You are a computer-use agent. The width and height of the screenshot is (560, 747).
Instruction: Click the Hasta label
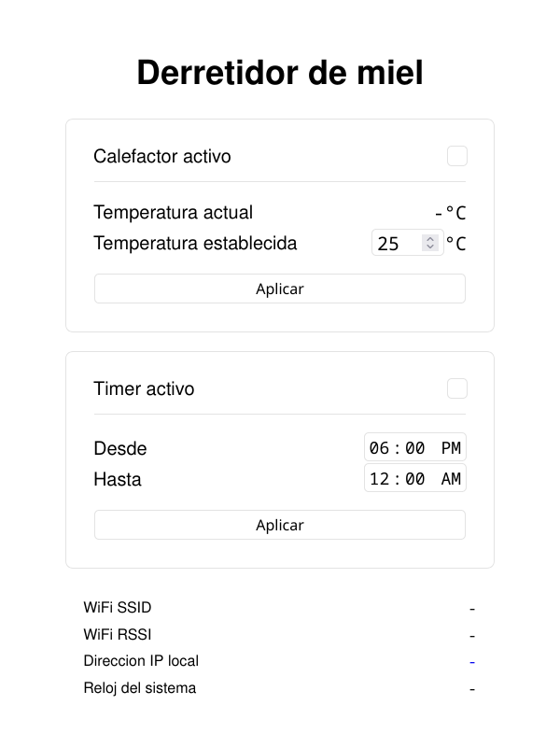coord(118,479)
